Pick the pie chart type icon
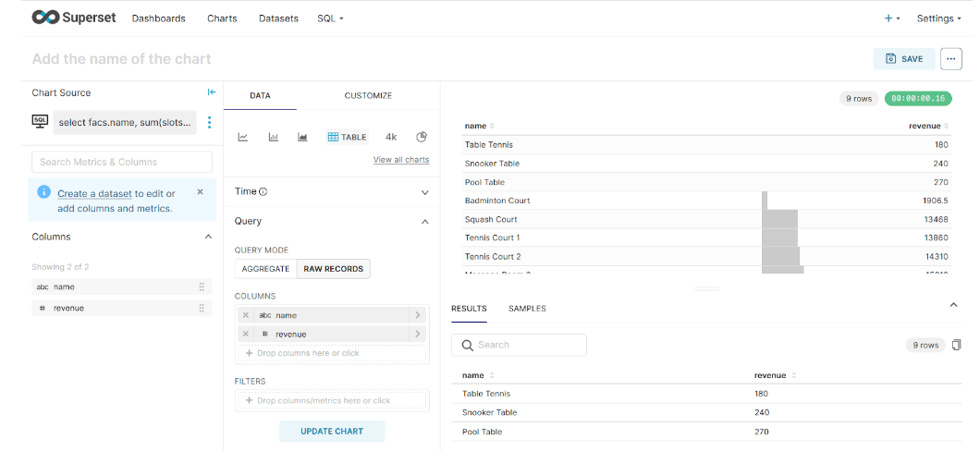 [x=422, y=137]
